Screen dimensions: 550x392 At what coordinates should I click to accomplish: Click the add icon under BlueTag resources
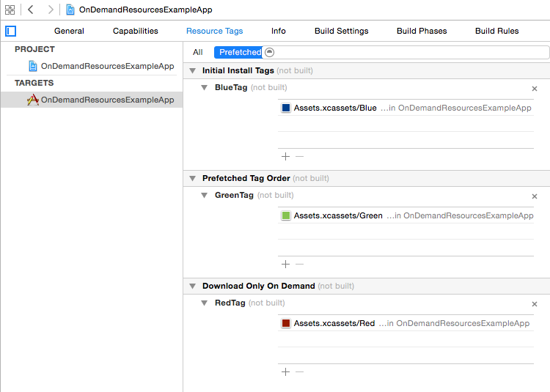285,156
